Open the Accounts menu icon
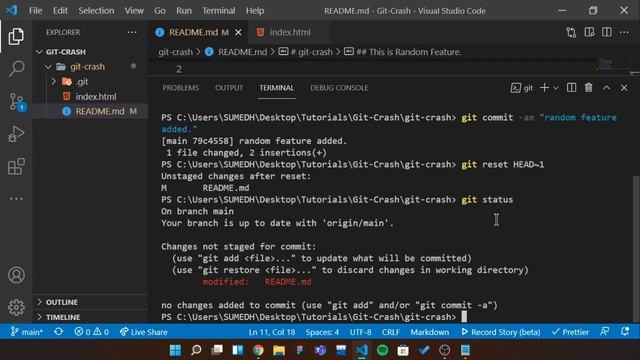 click(x=16, y=275)
